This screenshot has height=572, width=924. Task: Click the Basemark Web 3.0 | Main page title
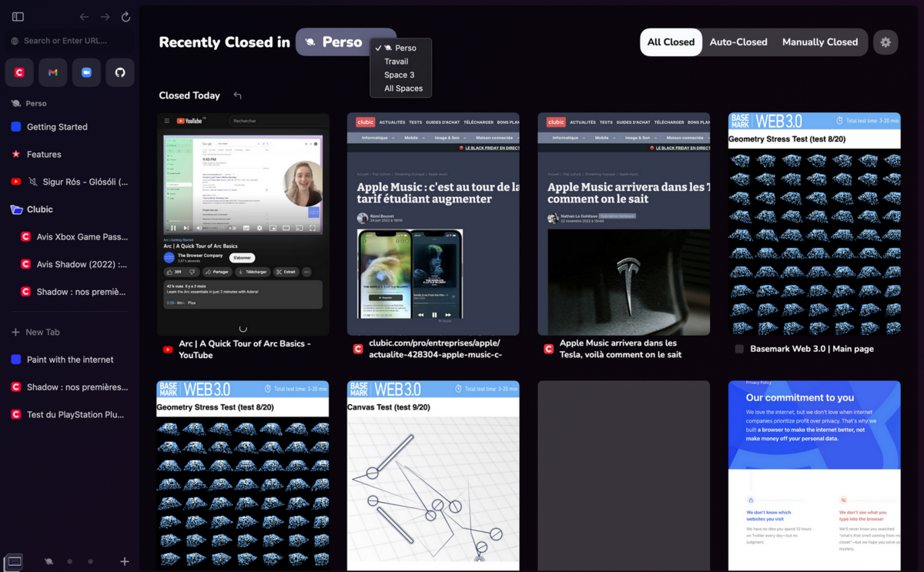click(812, 349)
